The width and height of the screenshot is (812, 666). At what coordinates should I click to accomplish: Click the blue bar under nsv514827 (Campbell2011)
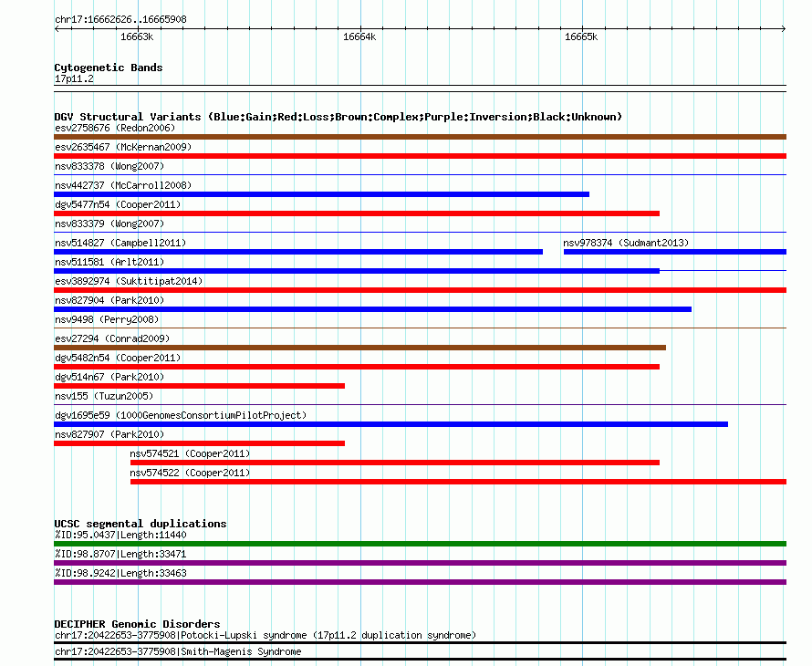(298, 252)
